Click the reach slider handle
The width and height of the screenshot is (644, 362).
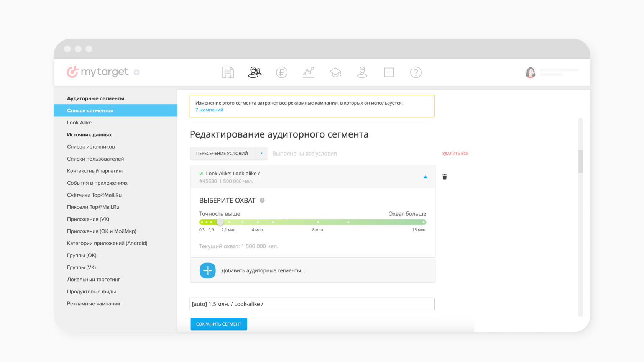(220, 222)
